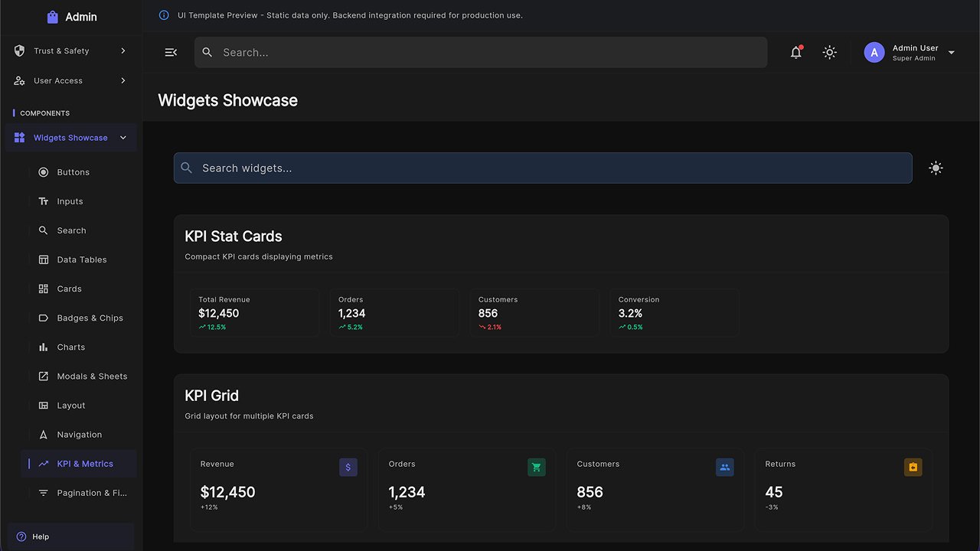Screen dimensions: 980x551
Task: Click the Total Revenue $12,450 stat card
Action: click(255, 312)
